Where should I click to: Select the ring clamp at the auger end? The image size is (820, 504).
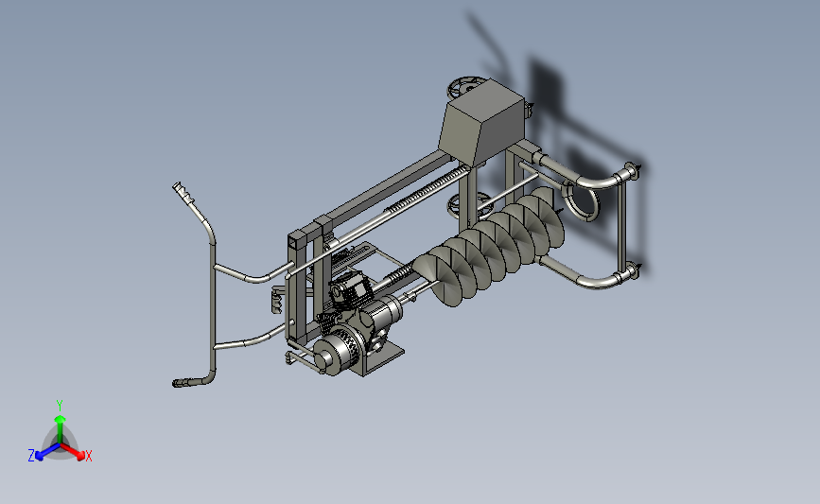click(x=581, y=200)
